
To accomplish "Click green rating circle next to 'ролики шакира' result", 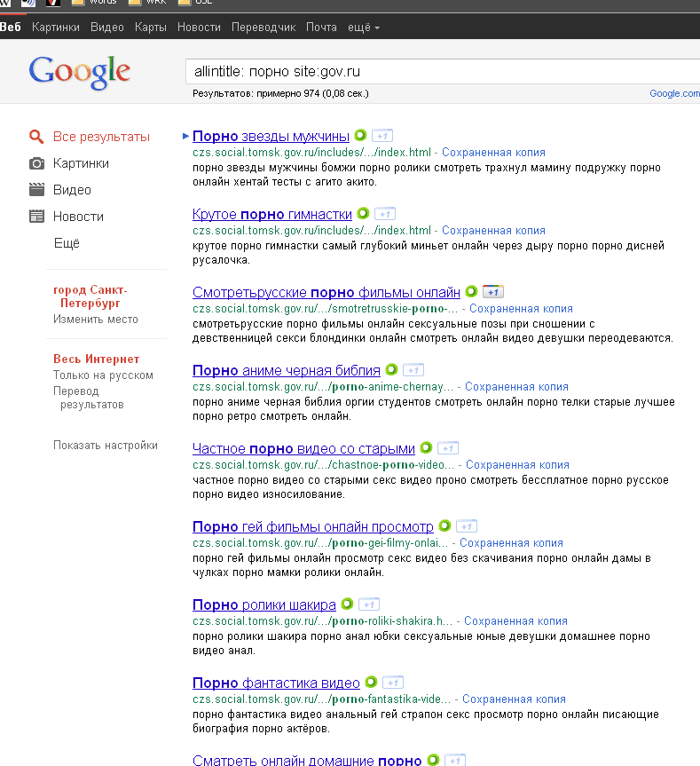I will click(347, 604).
